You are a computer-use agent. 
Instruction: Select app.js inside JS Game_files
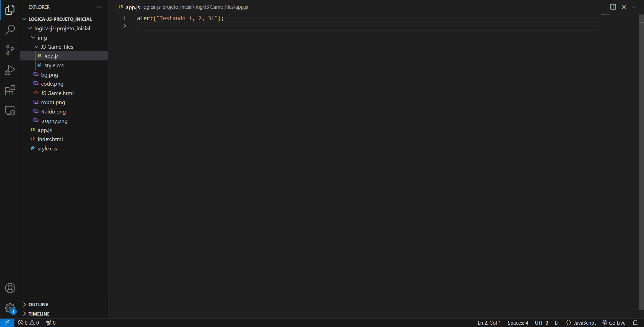64,56
